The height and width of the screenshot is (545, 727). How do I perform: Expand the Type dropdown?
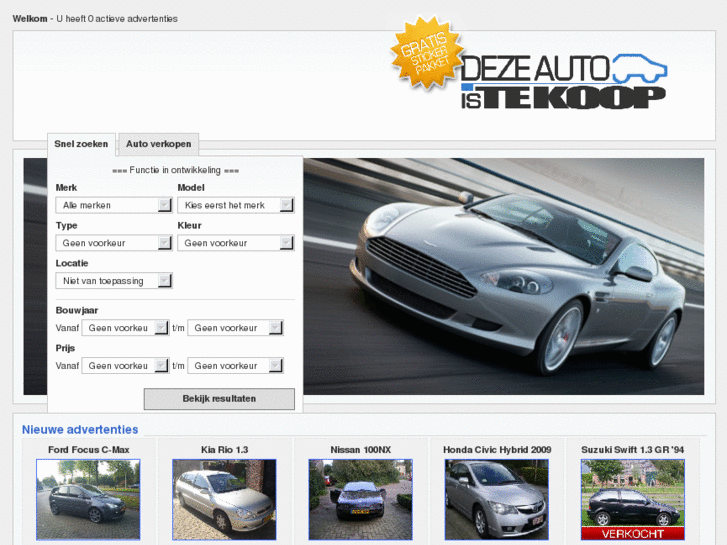(114, 243)
